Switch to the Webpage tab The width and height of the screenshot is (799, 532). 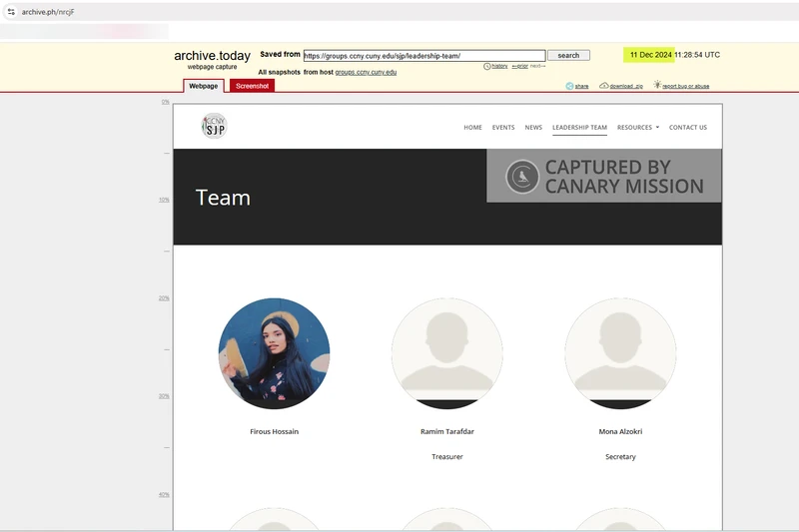(204, 86)
